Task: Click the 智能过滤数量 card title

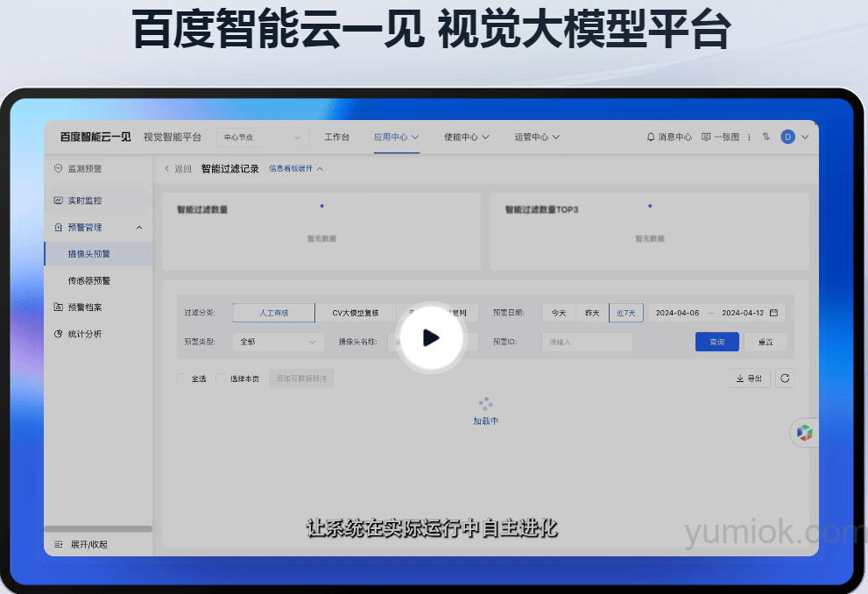Action: (x=202, y=209)
